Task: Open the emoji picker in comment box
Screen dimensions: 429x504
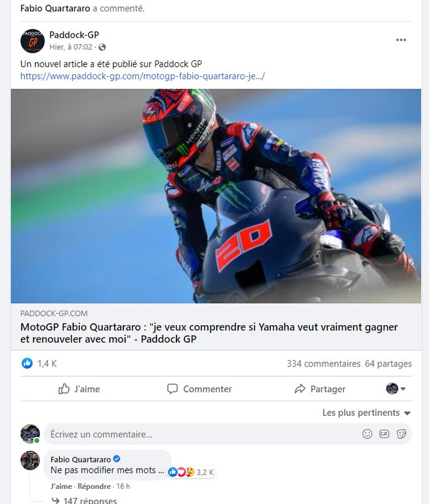Action: (x=367, y=434)
